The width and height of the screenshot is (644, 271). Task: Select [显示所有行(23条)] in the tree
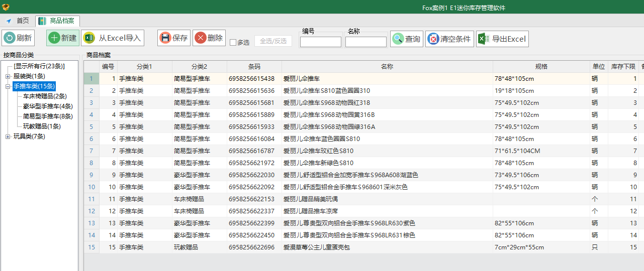pos(39,66)
